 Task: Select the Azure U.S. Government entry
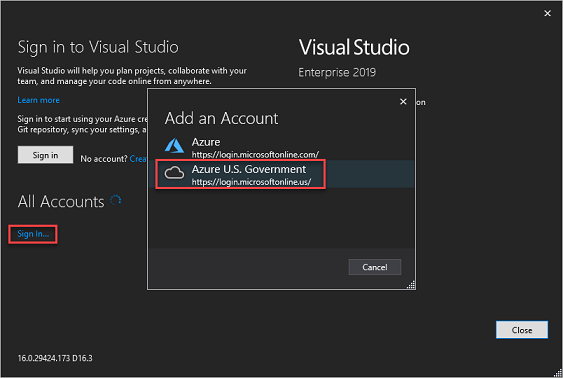[x=281, y=174]
